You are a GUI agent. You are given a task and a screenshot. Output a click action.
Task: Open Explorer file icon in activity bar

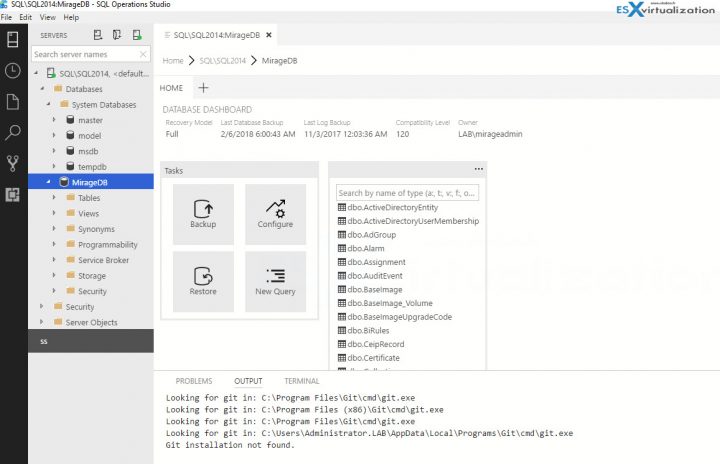[13, 102]
